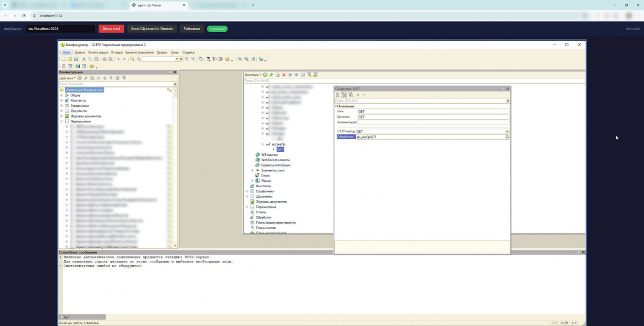Collapse the Основные properties group
This screenshot has width=644, height=326.
tap(336, 106)
